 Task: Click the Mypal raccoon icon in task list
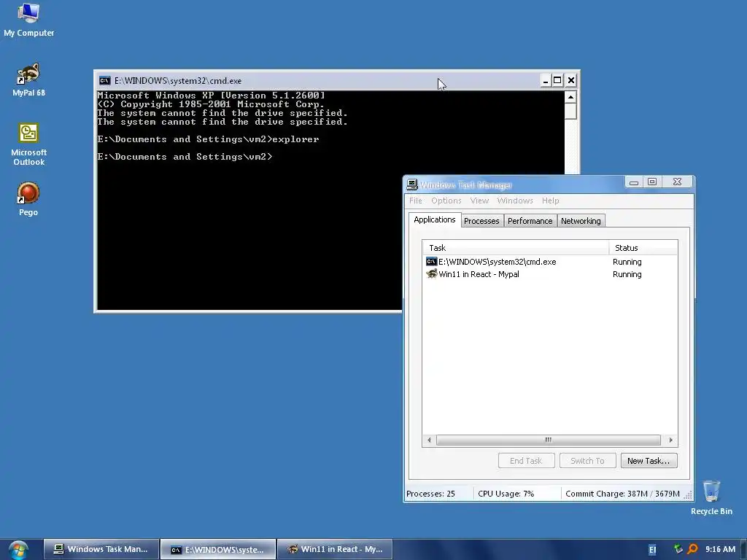coord(432,274)
